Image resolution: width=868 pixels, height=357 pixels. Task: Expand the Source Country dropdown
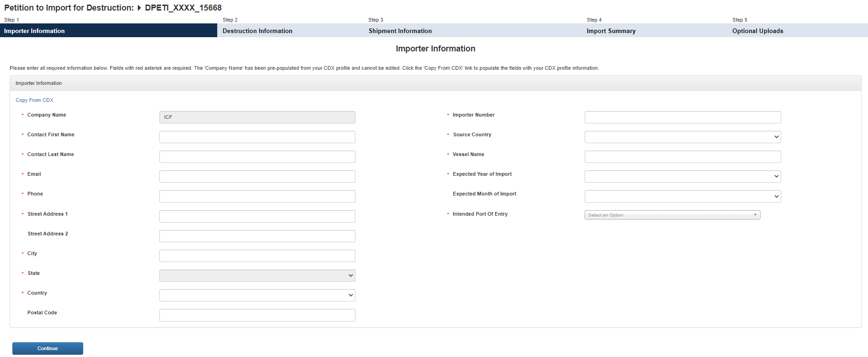tap(682, 137)
